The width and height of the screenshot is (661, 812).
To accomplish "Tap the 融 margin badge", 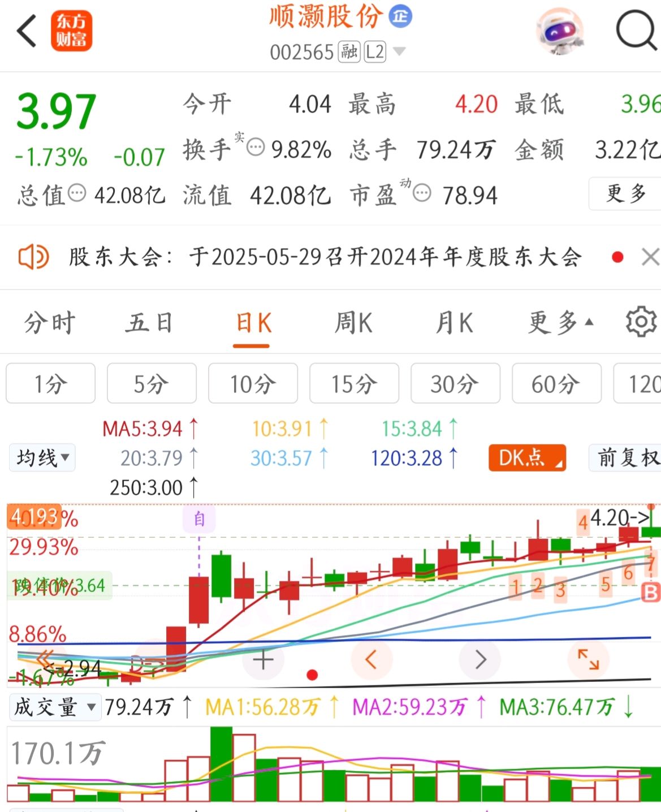I will [349, 52].
